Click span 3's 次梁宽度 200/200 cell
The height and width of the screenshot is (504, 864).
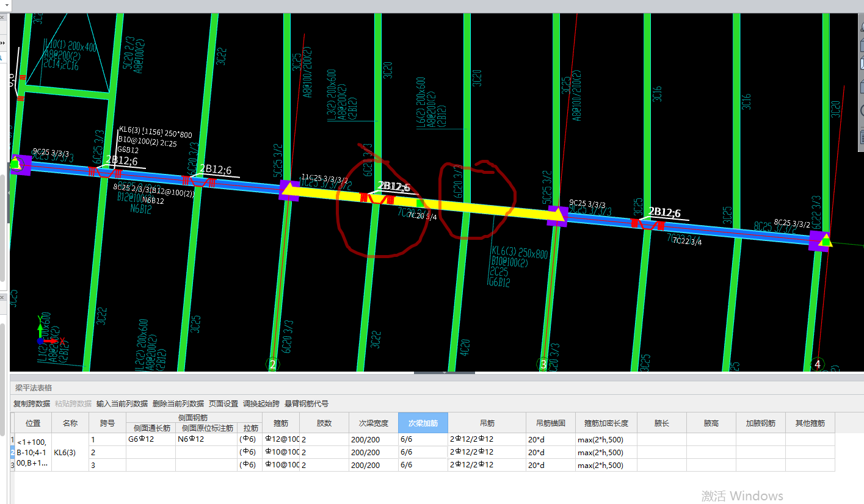click(x=374, y=465)
